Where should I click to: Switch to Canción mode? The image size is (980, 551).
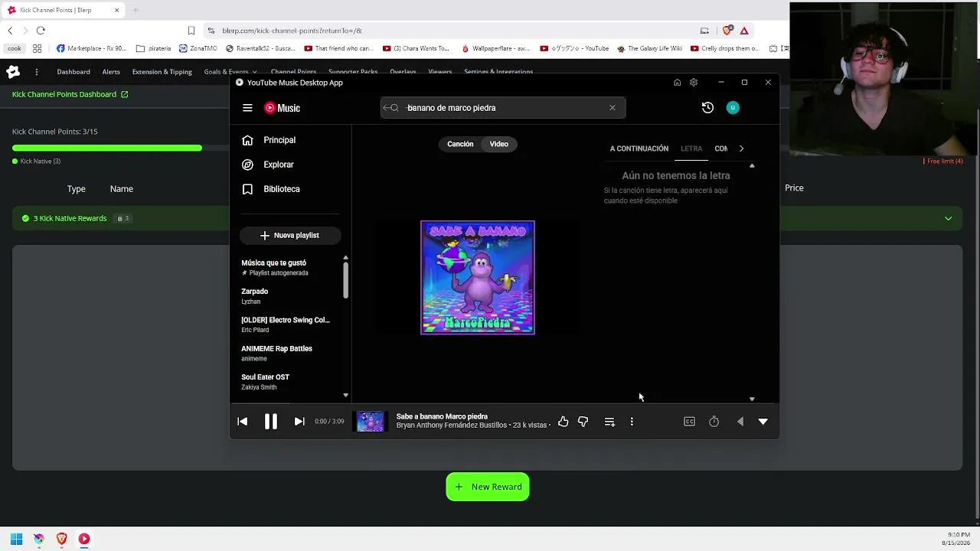tap(460, 144)
